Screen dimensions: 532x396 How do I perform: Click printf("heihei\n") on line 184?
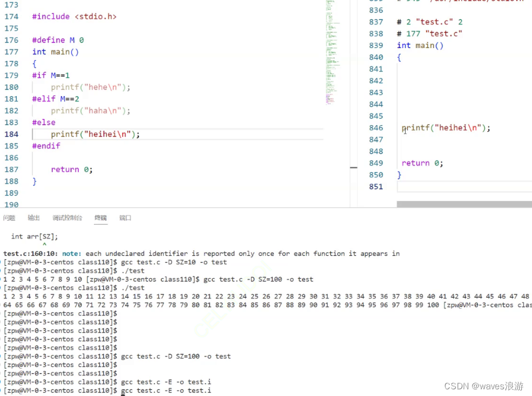pos(96,134)
